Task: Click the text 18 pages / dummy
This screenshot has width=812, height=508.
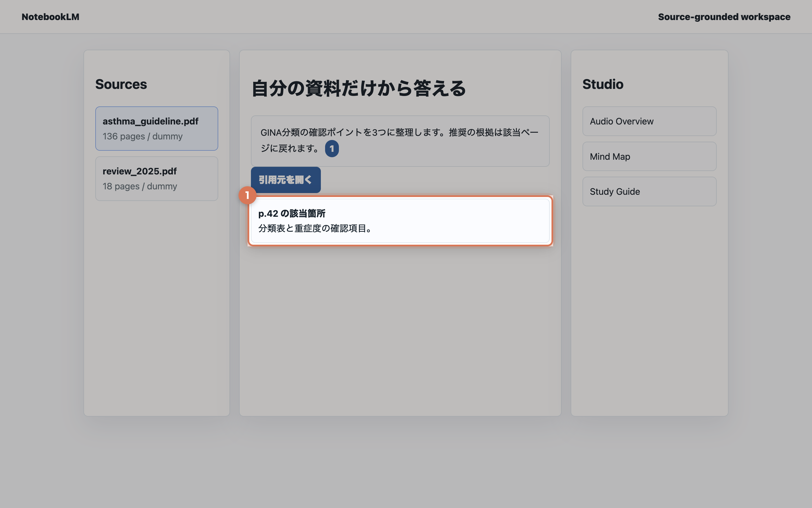Action: (x=140, y=186)
